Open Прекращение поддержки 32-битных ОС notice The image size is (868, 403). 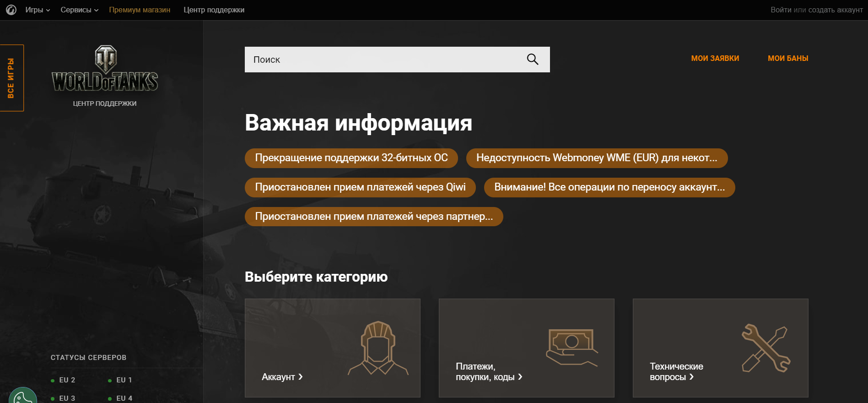(x=351, y=158)
